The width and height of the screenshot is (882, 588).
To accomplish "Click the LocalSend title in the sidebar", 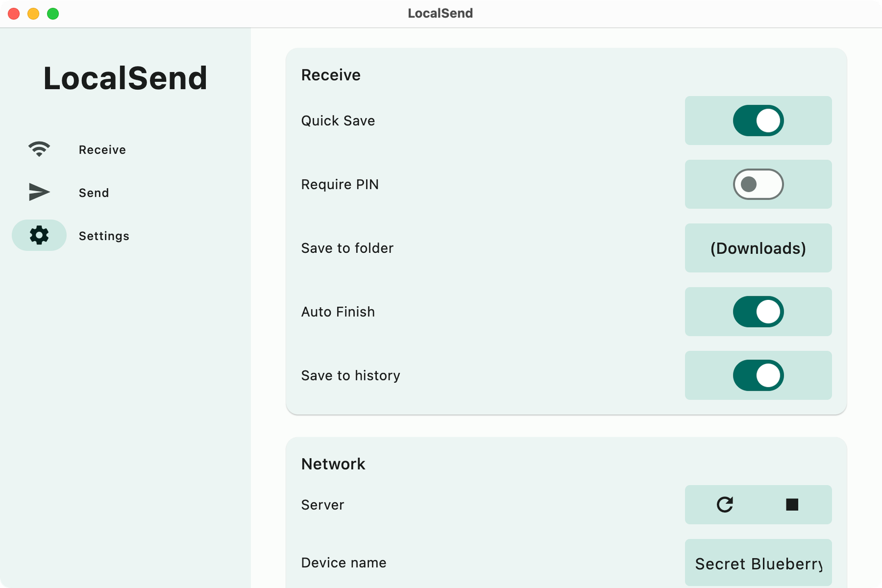I will coord(126,78).
